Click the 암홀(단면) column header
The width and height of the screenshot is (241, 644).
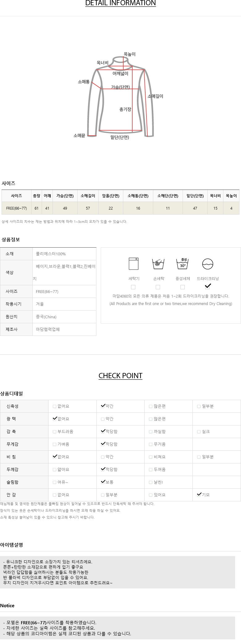pos(111,196)
